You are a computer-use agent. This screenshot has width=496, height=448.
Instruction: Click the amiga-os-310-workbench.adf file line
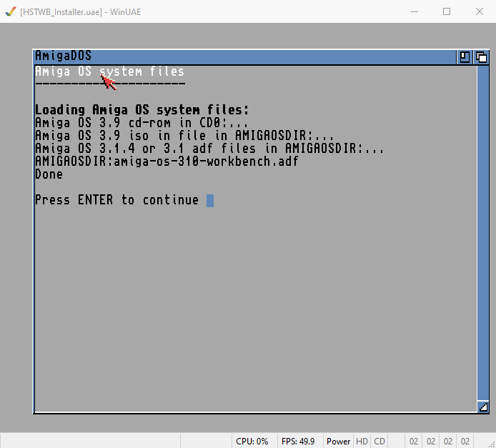click(167, 161)
